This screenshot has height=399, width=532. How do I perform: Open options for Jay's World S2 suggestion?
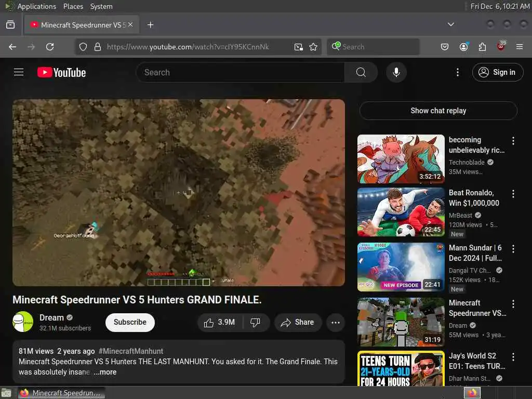[x=513, y=357]
